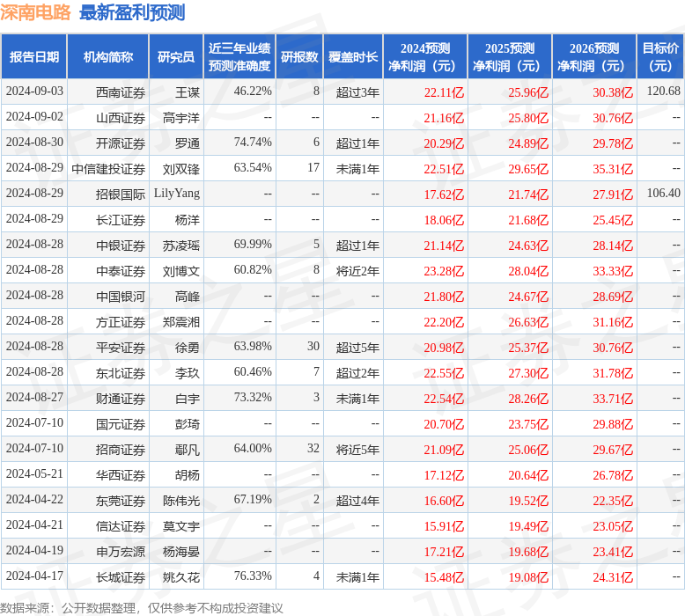Click analyst name 鄢凡
The image size is (685, 616).
pos(188,450)
